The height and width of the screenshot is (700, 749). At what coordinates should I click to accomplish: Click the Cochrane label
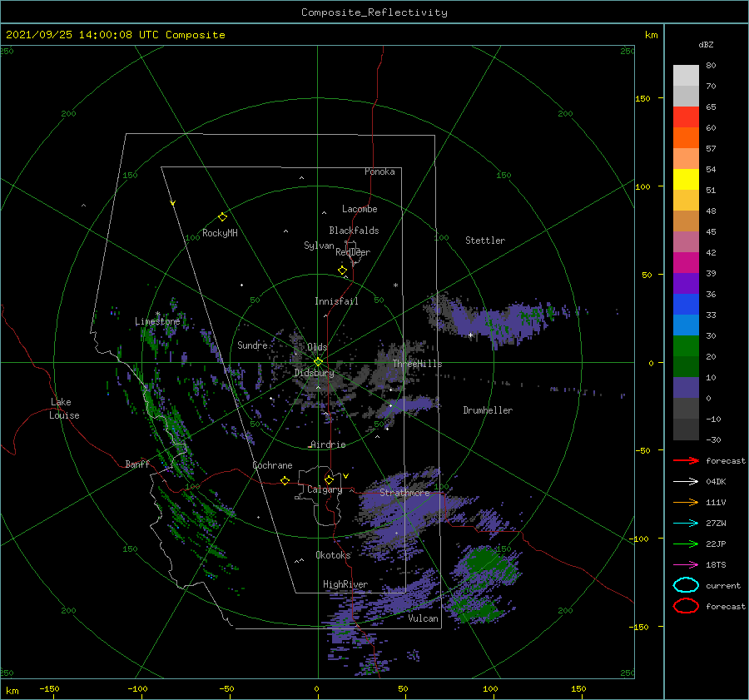272,465
